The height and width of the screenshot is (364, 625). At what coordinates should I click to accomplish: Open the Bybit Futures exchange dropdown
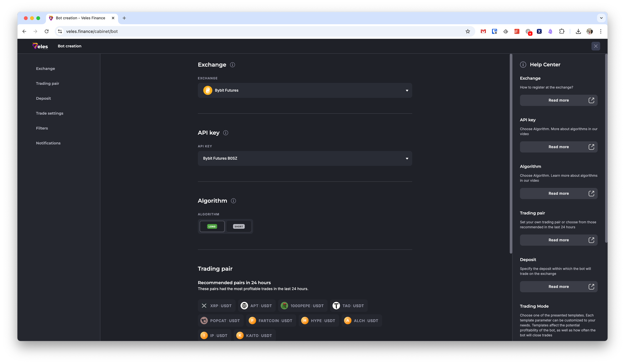click(x=305, y=90)
